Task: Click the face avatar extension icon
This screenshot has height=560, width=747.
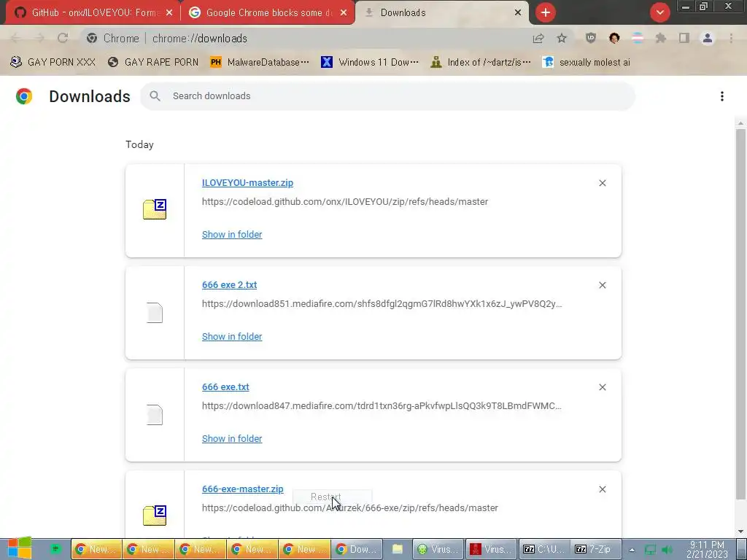Action: (614, 38)
